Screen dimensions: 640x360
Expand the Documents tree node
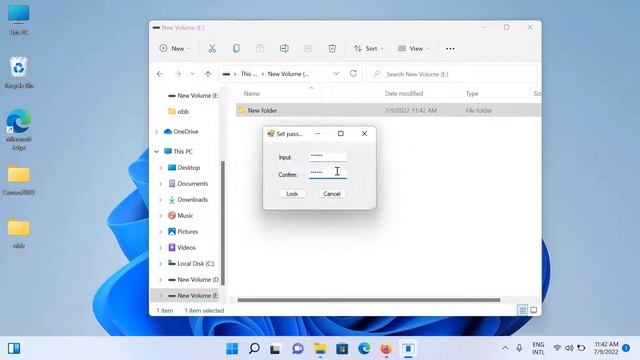160,184
